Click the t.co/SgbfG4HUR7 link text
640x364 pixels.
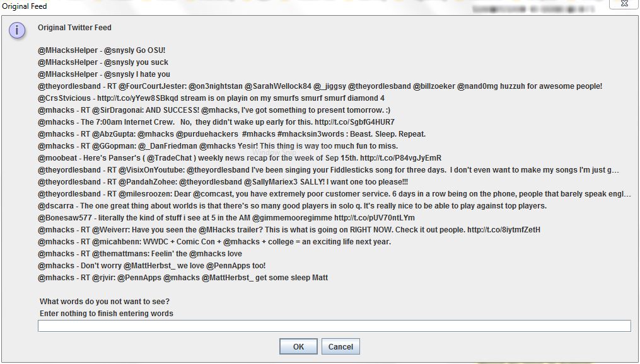coord(355,122)
